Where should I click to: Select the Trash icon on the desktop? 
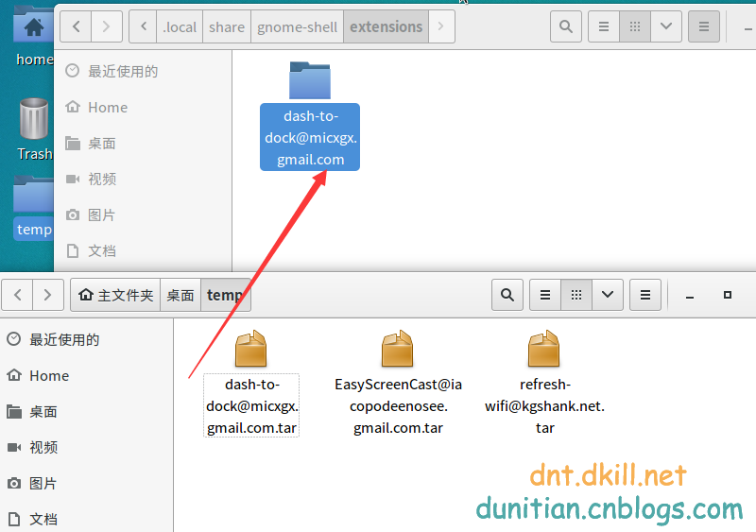point(34,130)
